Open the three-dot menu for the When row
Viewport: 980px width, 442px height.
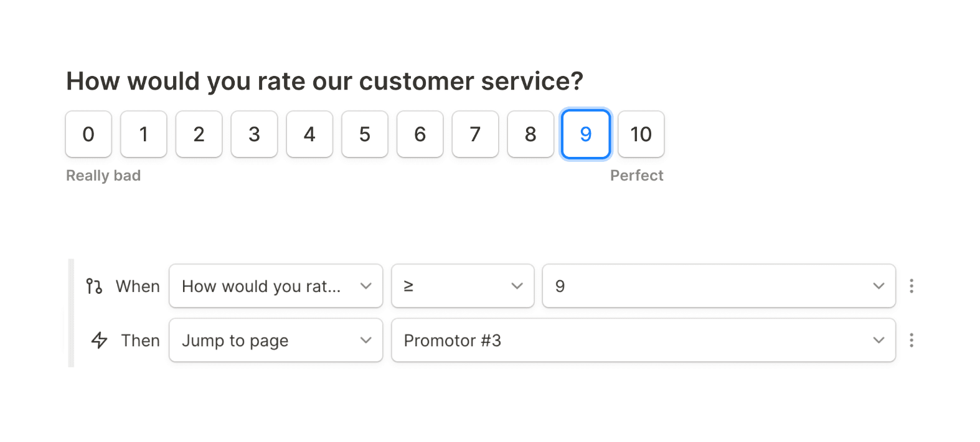pos(911,286)
